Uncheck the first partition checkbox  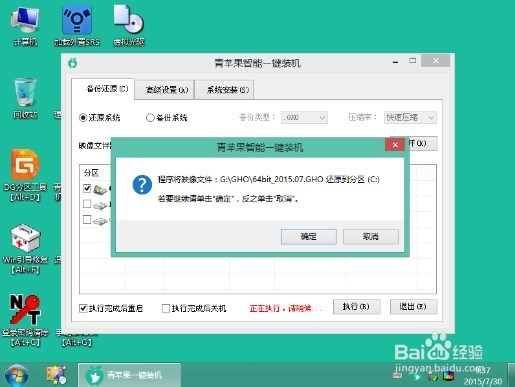click(x=87, y=188)
